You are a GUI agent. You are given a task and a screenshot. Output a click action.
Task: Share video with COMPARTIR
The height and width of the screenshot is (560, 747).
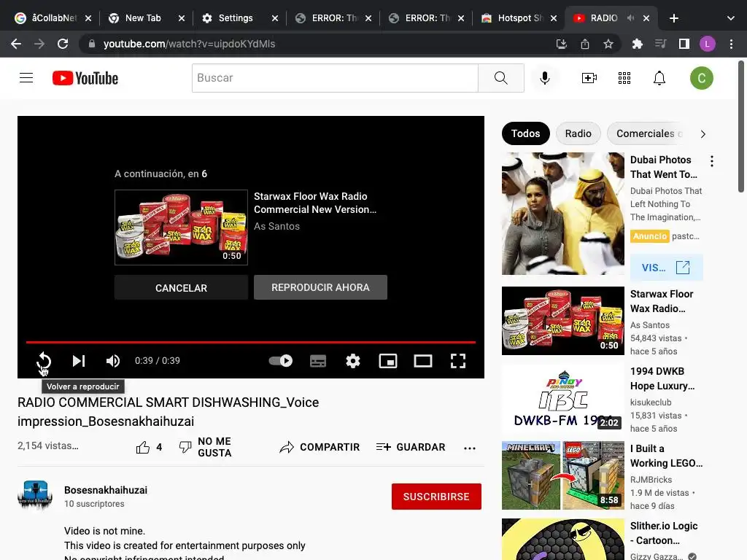320,447
